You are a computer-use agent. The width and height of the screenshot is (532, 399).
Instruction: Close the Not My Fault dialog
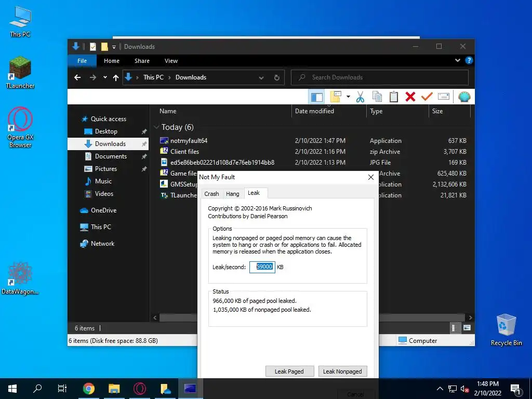tap(371, 177)
